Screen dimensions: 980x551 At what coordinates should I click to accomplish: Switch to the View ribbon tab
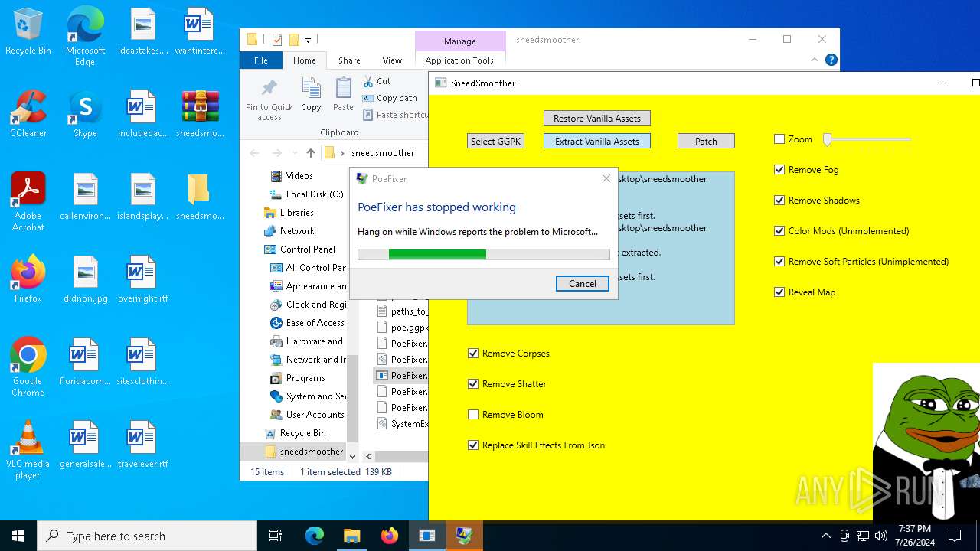(392, 60)
